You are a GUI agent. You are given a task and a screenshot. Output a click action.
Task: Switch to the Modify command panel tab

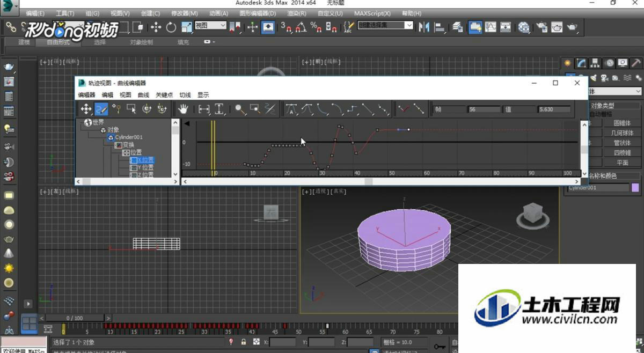pyautogui.click(x=582, y=63)
